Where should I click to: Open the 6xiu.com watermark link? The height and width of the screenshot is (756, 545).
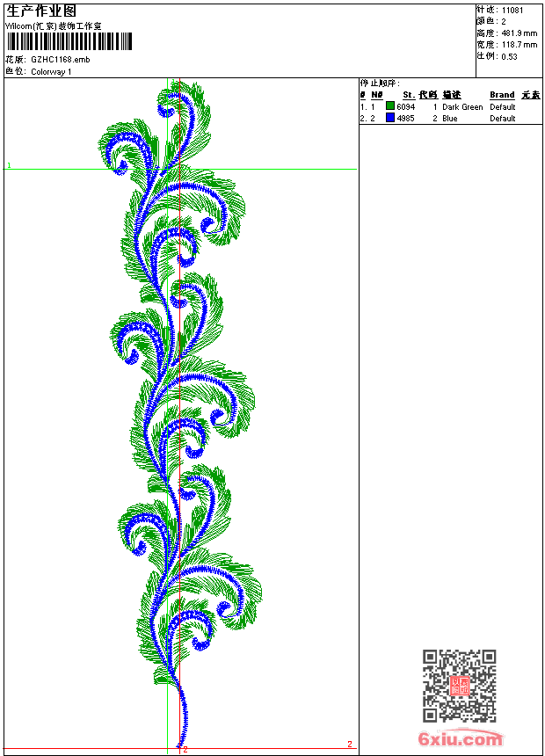point(460,739)
